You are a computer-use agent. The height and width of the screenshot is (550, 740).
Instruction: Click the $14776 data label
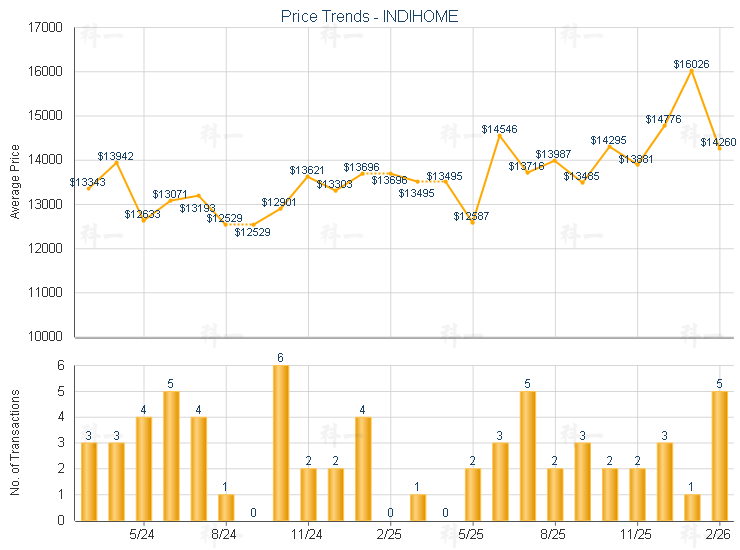[663, 120]
